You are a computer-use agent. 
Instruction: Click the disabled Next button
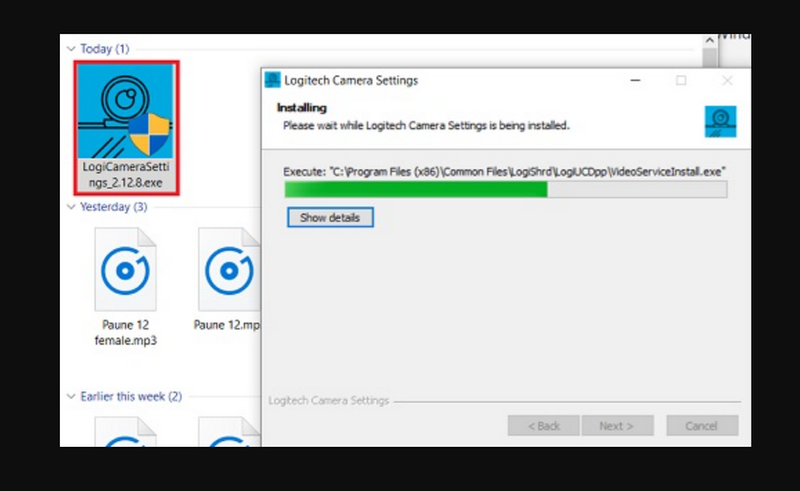coord(617,426)
